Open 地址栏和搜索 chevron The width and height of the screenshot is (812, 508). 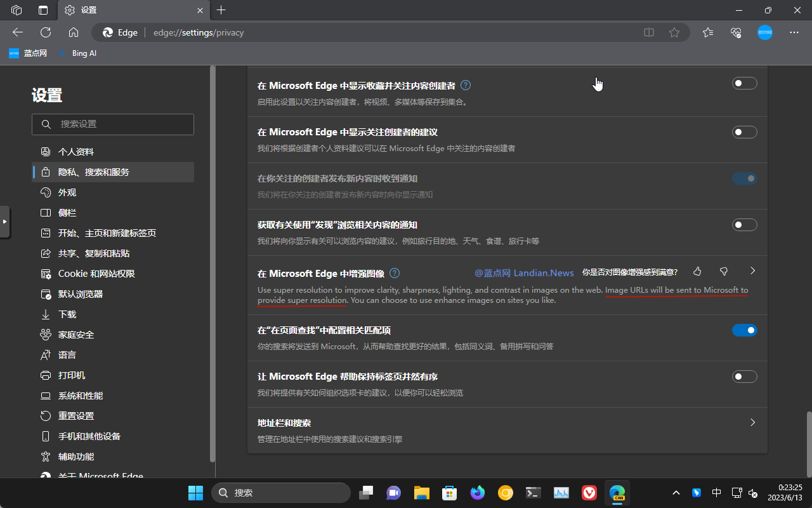[x=753, y=422]
